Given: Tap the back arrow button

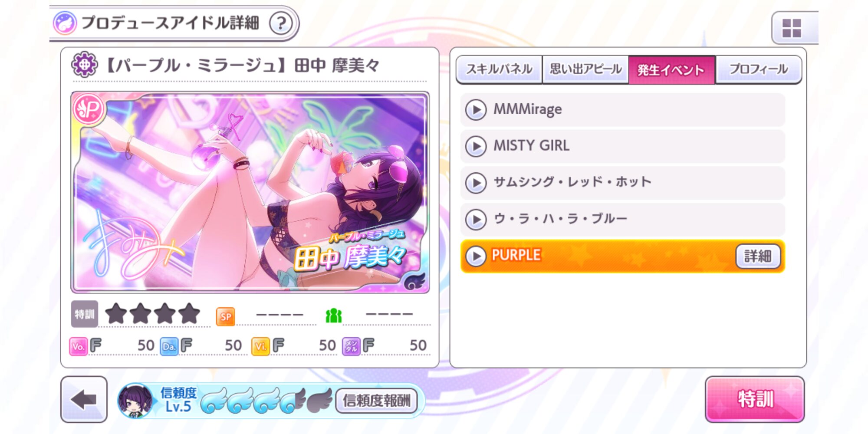Looking at the screenshot, I should click(x=84, y=399).
